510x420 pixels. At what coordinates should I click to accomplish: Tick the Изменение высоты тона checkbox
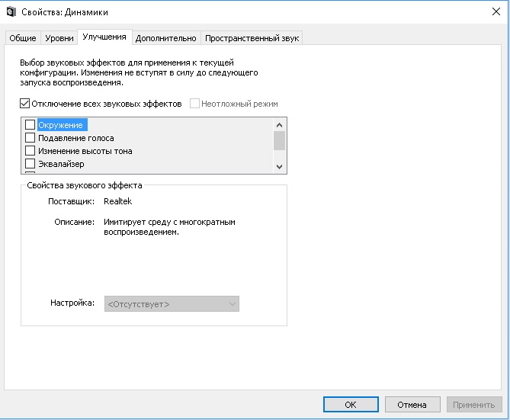pyautogui.click(x=30, y=151)
